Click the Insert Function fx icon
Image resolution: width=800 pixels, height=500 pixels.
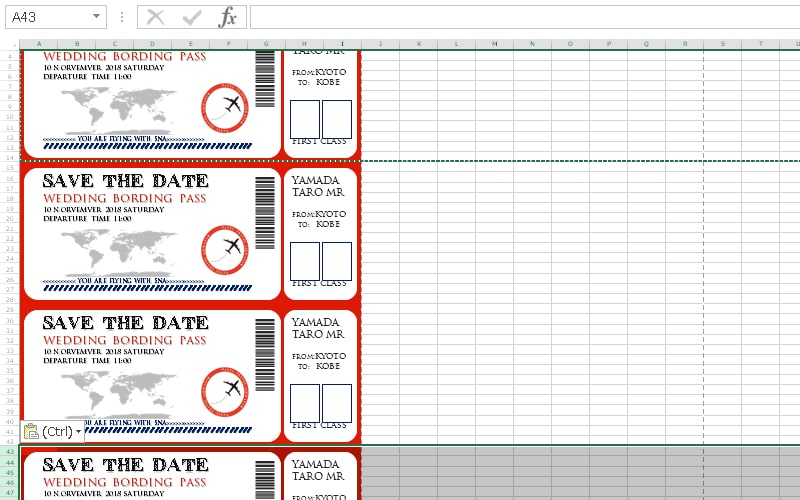228,17
